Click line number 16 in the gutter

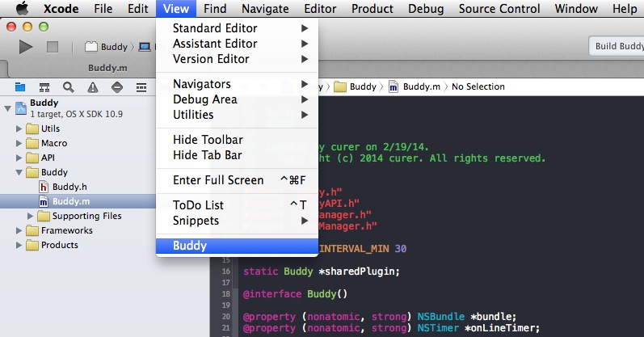226,272
